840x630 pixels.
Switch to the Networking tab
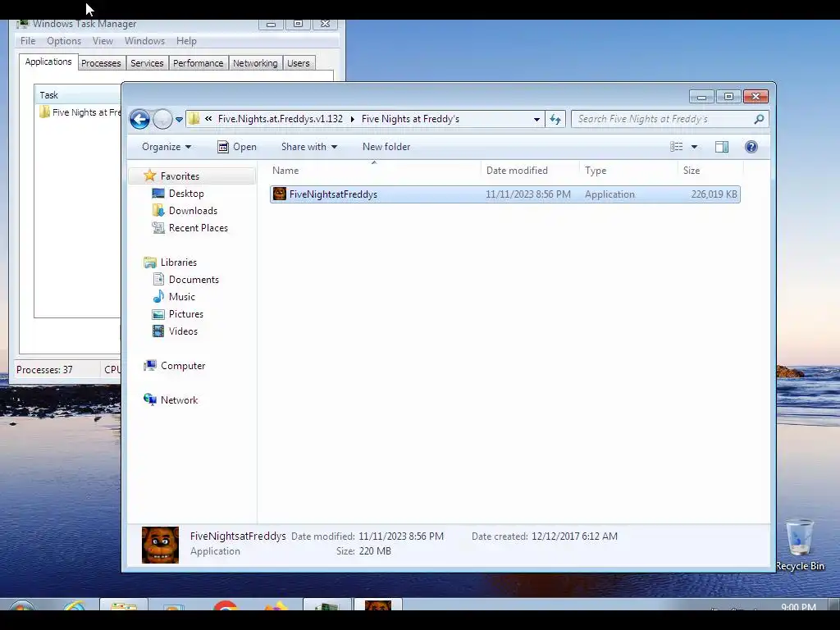(255, 63)
